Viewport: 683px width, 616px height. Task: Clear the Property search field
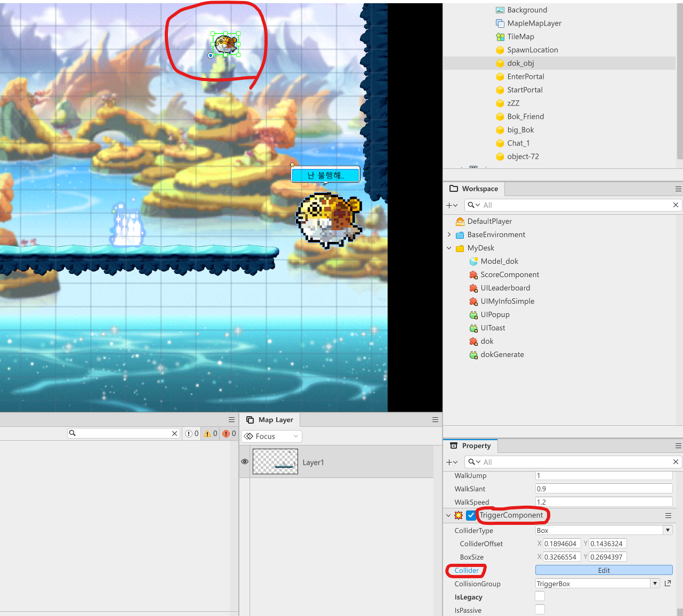coord(676,462)
